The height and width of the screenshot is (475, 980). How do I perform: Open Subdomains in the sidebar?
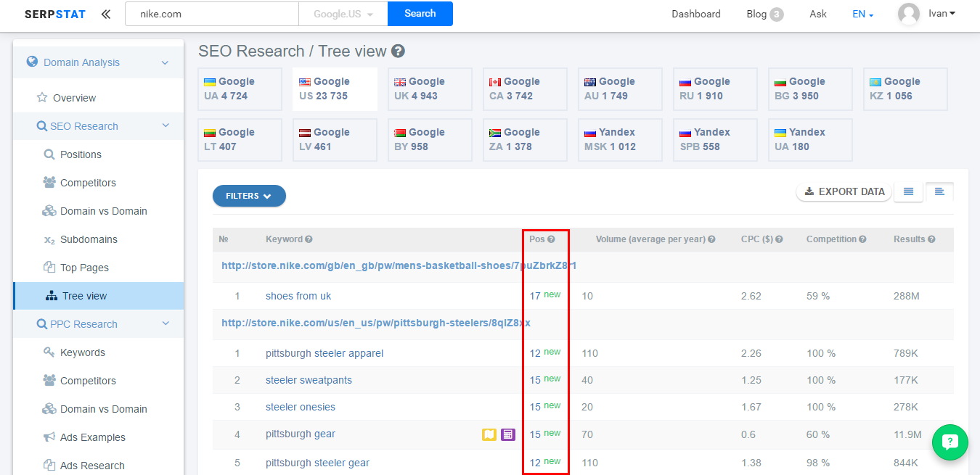coord(89,239)
